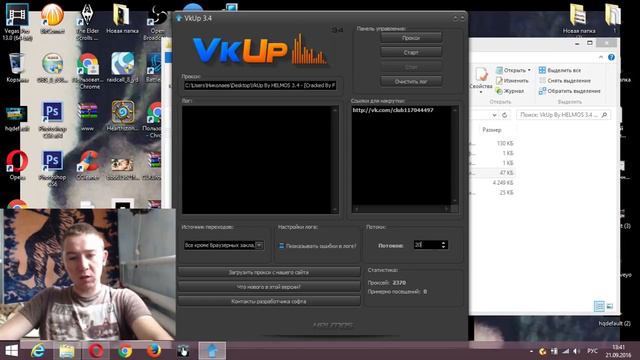Click Обратить выделение in Explorer ribbon

coord(569,91)
